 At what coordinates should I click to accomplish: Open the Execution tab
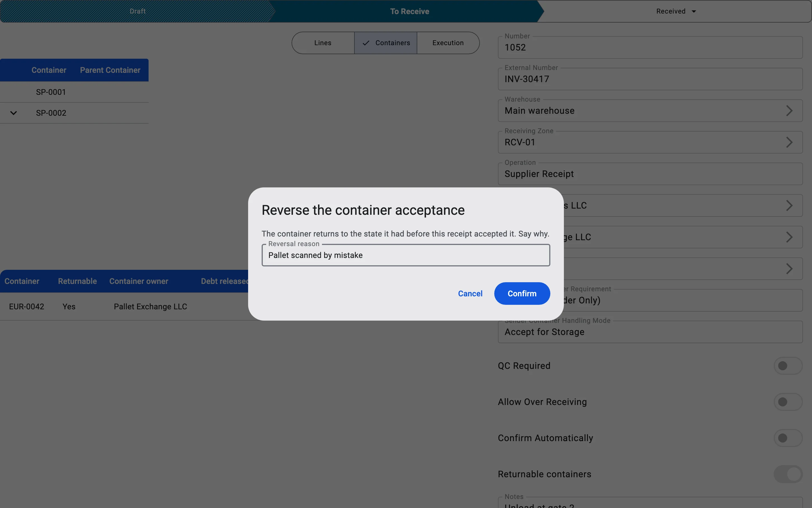[448, 43]
